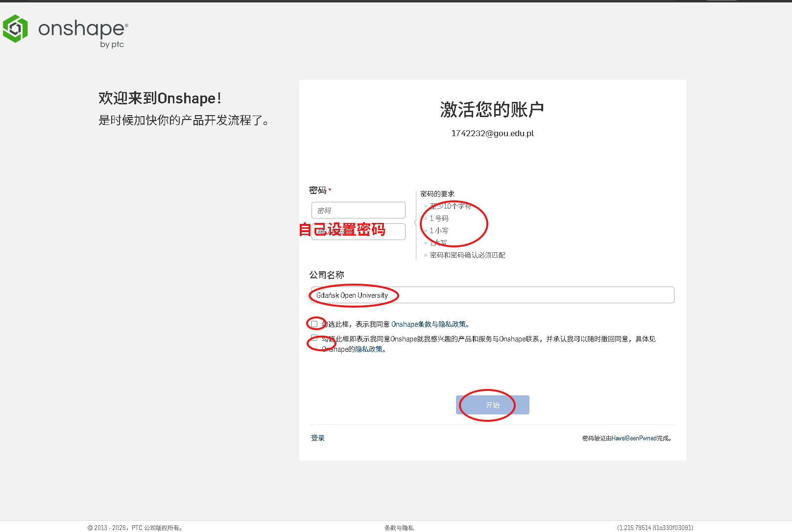Open the Onshape条款与隐私政策 link
792x532 pixels.
tap(429, 324)
